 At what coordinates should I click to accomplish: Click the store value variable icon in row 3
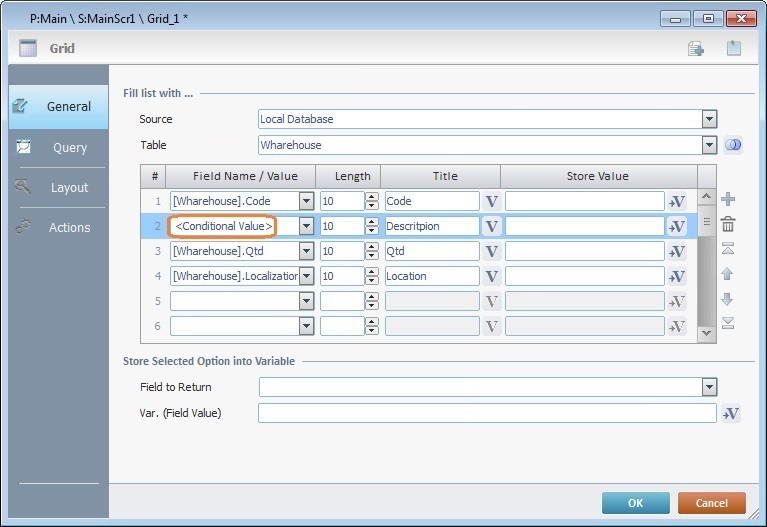point(677,251)
